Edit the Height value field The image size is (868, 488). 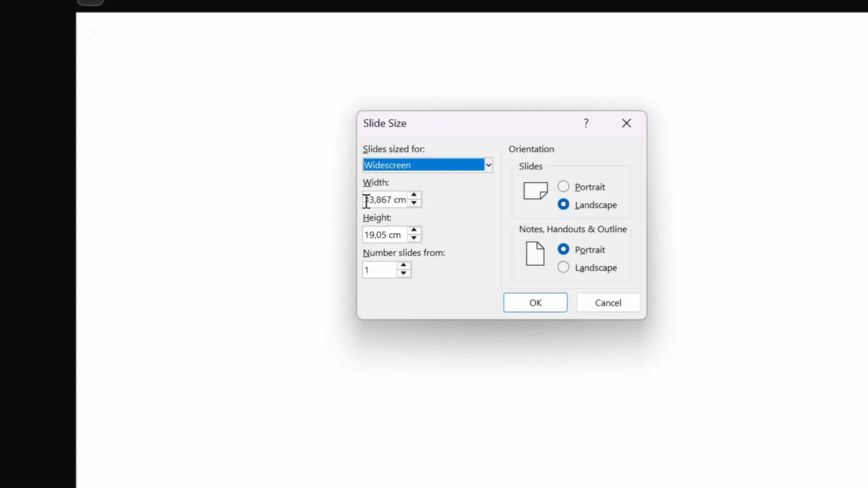(x=387, y=235)
